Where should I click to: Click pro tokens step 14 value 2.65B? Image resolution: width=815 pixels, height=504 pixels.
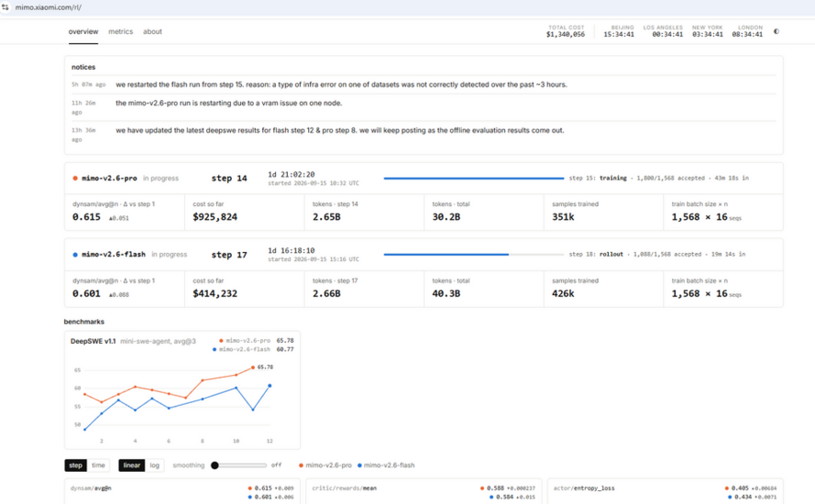326,217
